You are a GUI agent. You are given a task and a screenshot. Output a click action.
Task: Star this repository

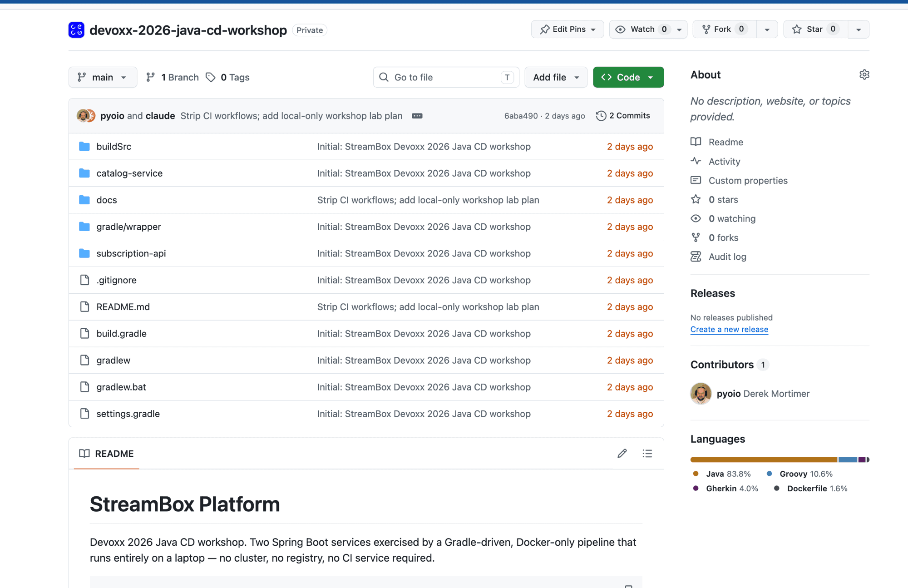[x=816, y=29]
